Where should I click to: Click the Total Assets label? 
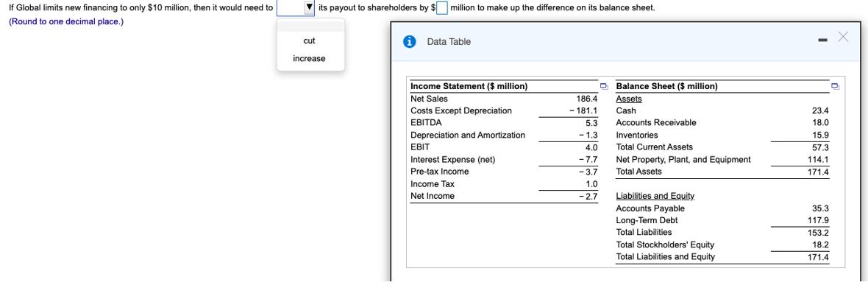point(638,172)
